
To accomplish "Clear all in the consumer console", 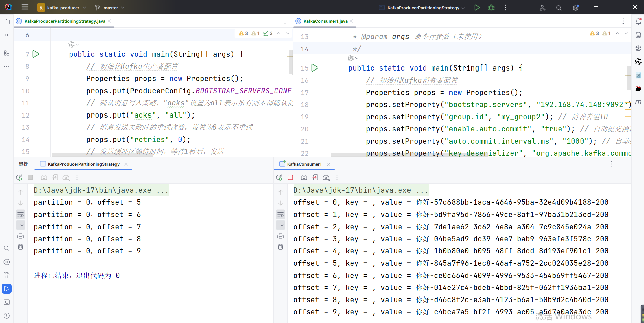I will coord(281,247).
